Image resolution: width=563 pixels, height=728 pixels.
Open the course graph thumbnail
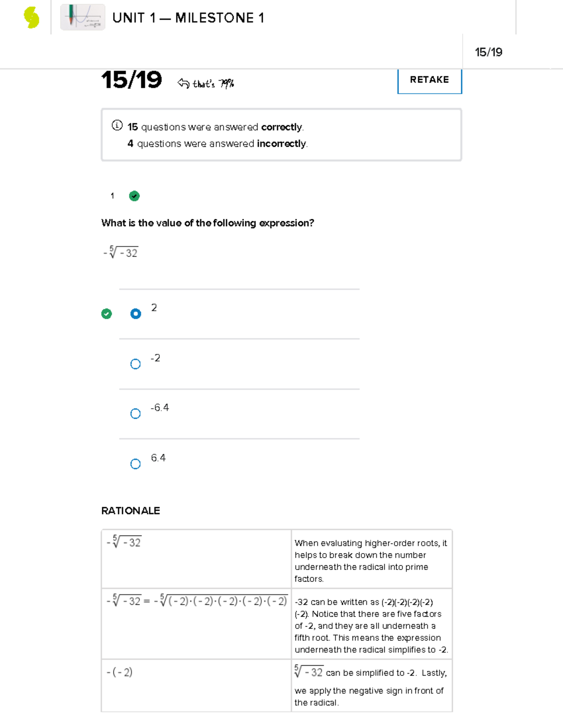tap(83, 17)
